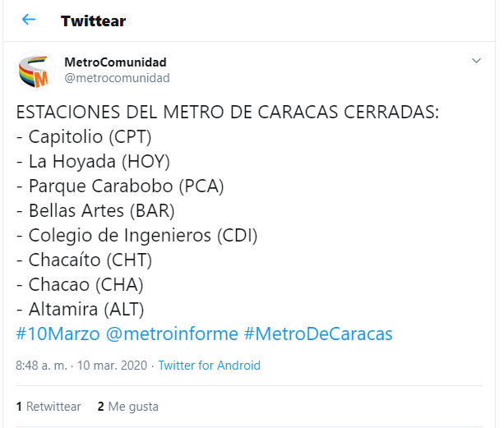Click the tweet timestamp 8:48 a. m.
Image resolution: width=504 pixels, height=428 pixels.
pyautogui.click(x=41, y=366)
